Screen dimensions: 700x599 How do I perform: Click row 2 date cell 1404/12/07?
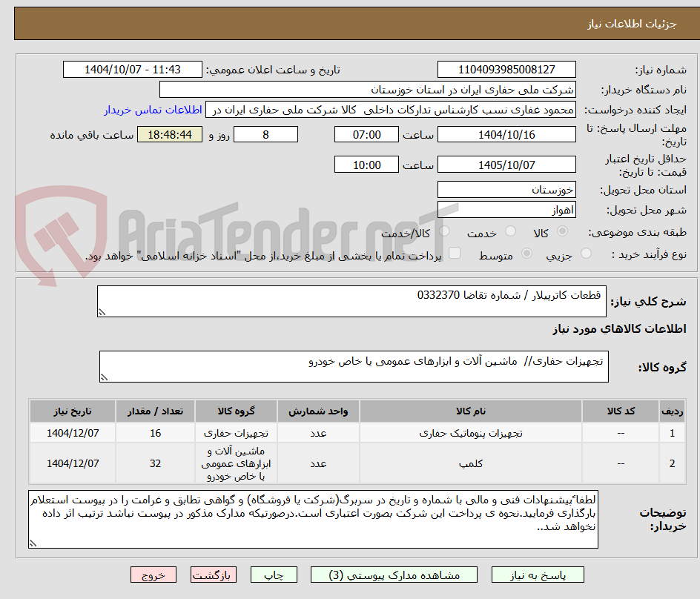pyautogui.click(x=73, y=464)
